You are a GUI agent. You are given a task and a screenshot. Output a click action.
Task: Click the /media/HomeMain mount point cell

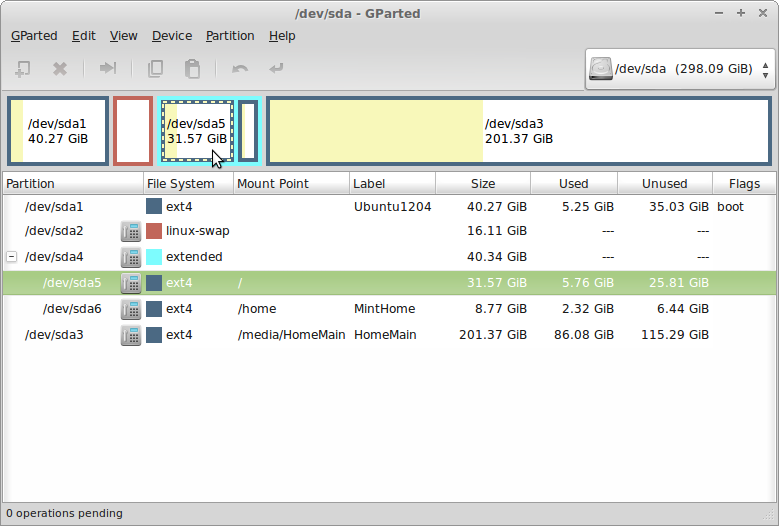292,335
